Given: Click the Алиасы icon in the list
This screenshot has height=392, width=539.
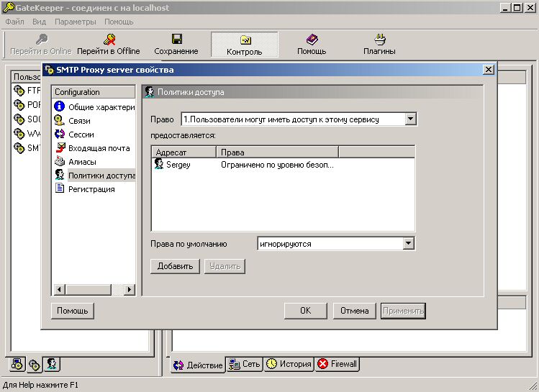Looking at the screenshot, I should pyautogui.click(x=60, y=161).
